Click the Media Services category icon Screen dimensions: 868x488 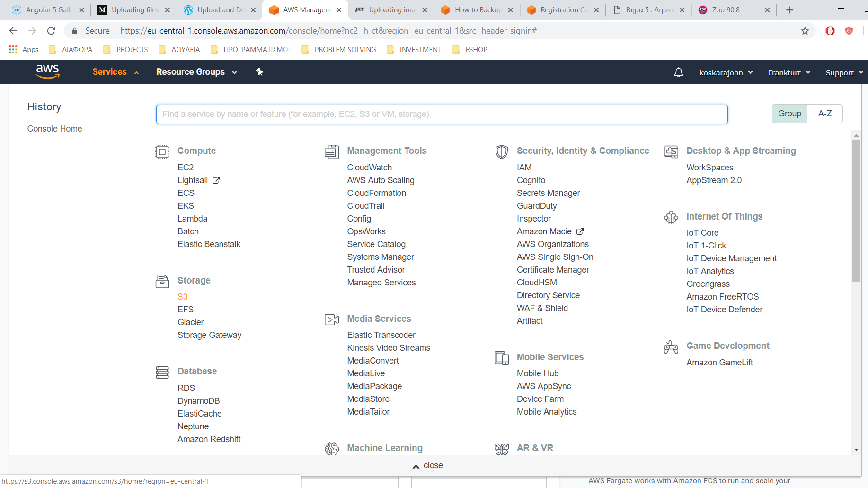pyautogui.click(x=332, y=319)
